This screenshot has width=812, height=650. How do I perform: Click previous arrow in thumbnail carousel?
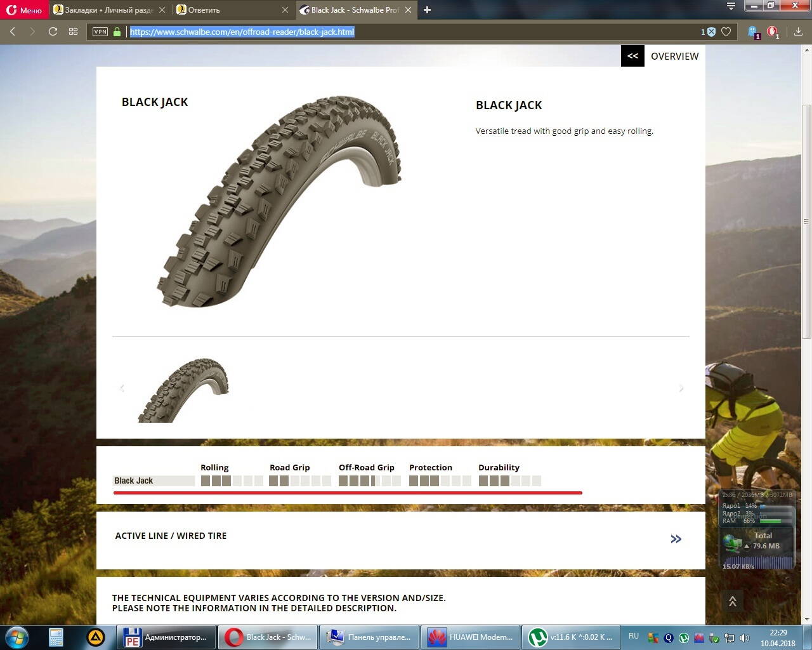(x=122, y=388)
